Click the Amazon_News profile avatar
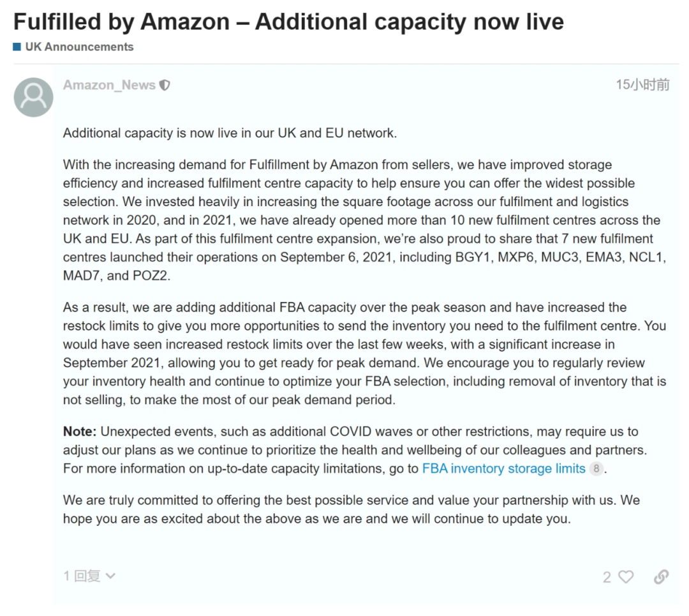The image size is (689, 616). [x=33, y=97]
